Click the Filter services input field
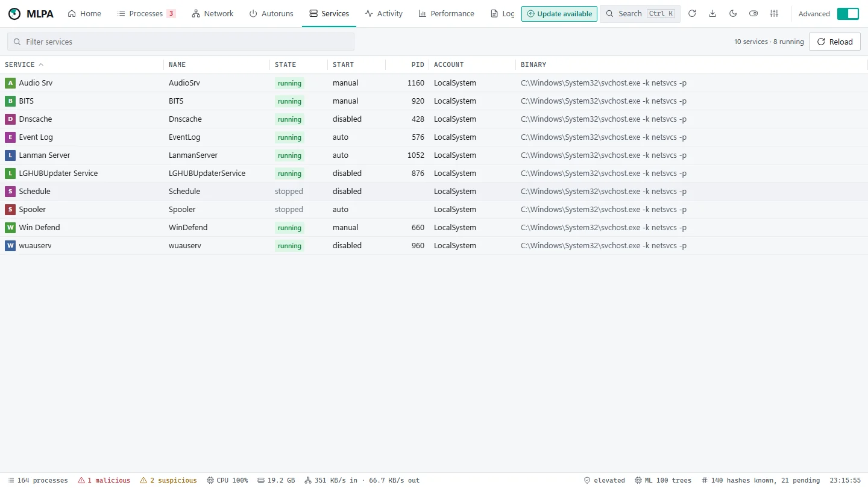The image size is (868, 488). pyautogui.click(x=181, y=42)
